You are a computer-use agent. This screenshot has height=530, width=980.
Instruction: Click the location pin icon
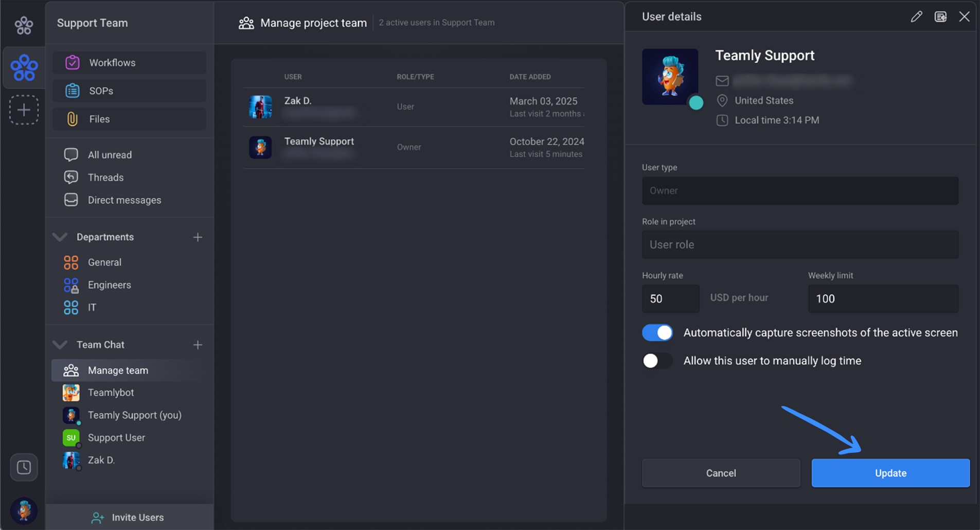point(722,100)
